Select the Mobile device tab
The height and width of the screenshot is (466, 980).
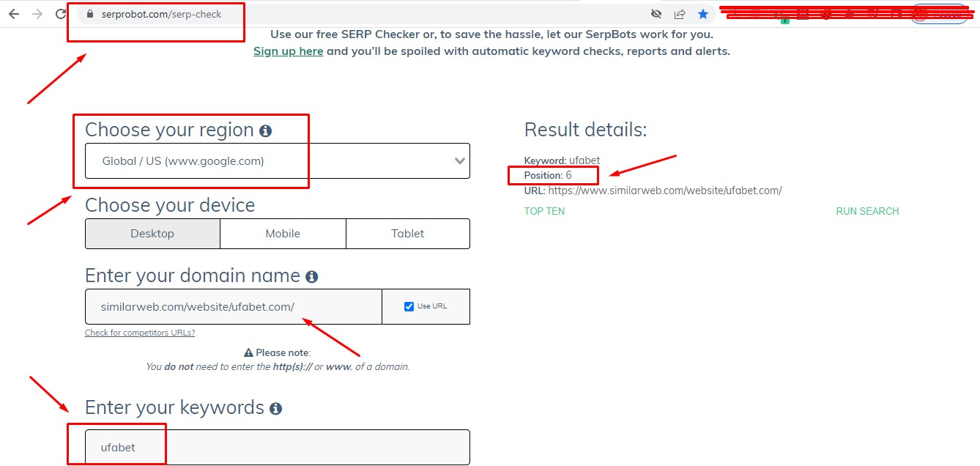click(283, 234)
